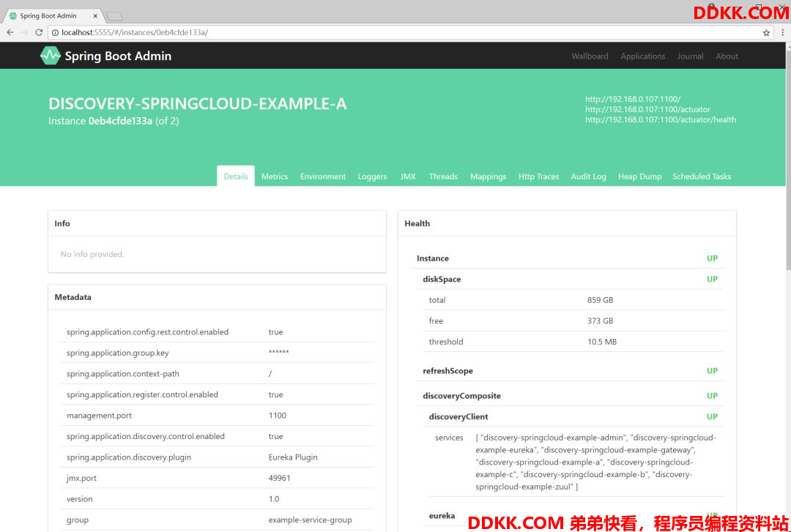The height and width of the screenshot is (532, 791).
Task: Click the discoveryClient services list text
Action: point(595,462)
